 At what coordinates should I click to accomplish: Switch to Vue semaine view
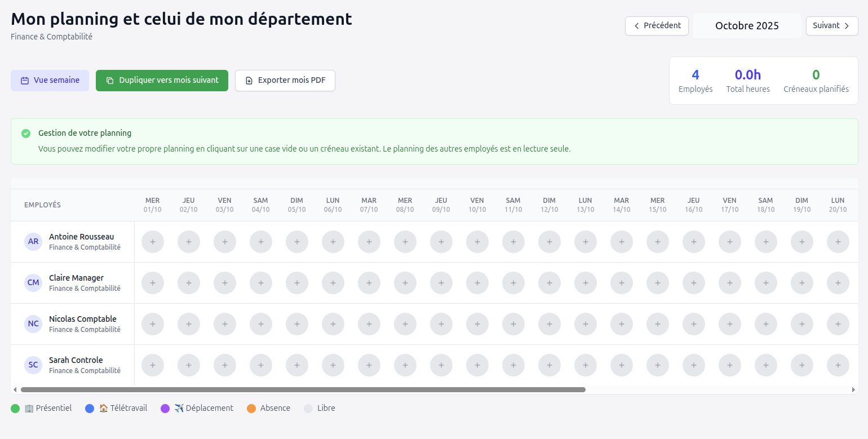50,81
